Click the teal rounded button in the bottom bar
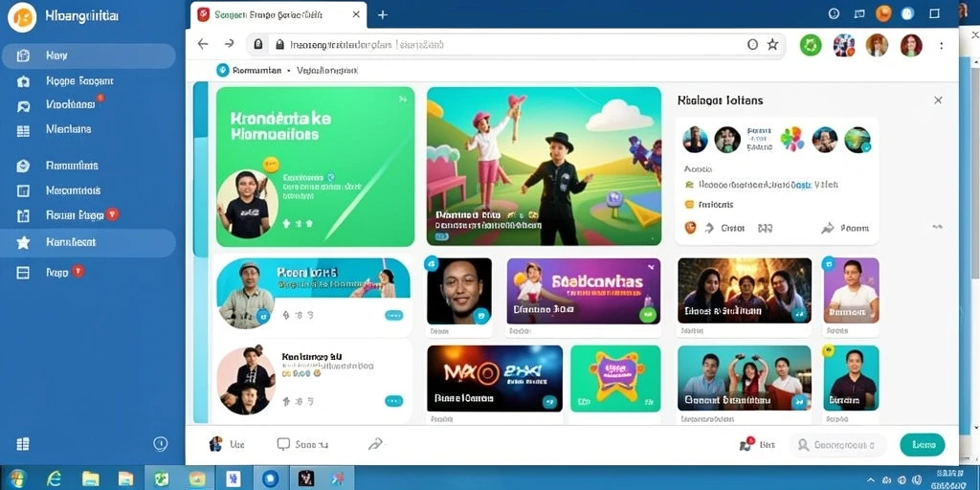Viewport: 980px width, 490px height. [923, 444]
